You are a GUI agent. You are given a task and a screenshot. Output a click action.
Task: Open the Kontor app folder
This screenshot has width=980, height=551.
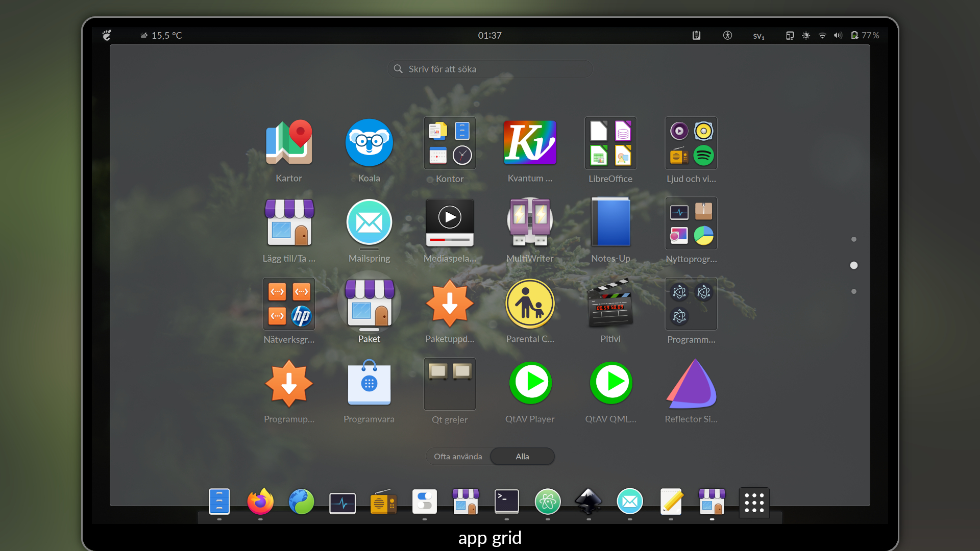click(x=450, y=143)
